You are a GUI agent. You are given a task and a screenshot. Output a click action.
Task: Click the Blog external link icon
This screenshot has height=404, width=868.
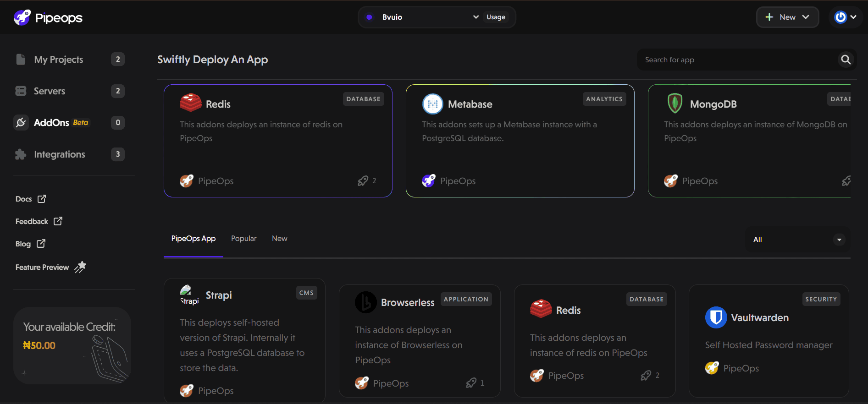coord(41,244)
